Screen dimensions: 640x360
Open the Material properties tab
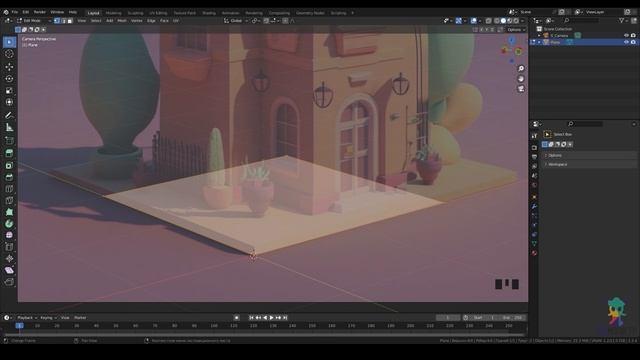point(534,253)
